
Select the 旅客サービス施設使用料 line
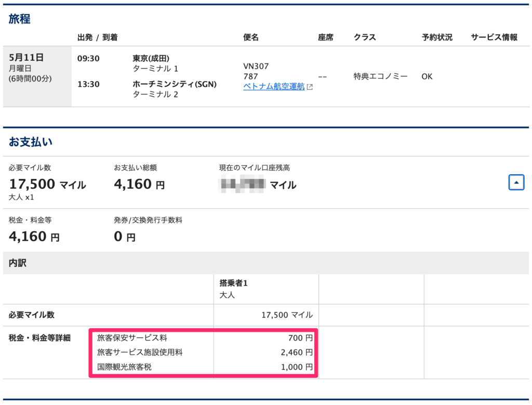pos(140,352)
